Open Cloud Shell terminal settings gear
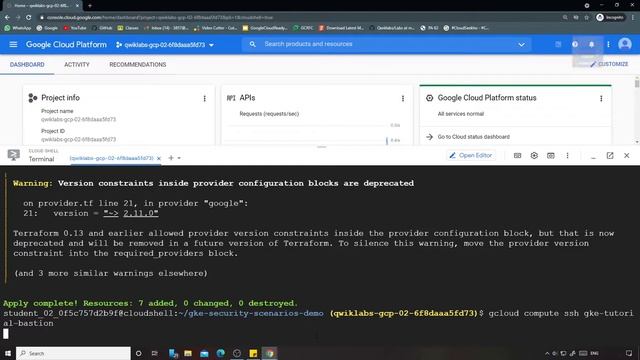This screenshot has width=640, height=360. tap(534, 156)
